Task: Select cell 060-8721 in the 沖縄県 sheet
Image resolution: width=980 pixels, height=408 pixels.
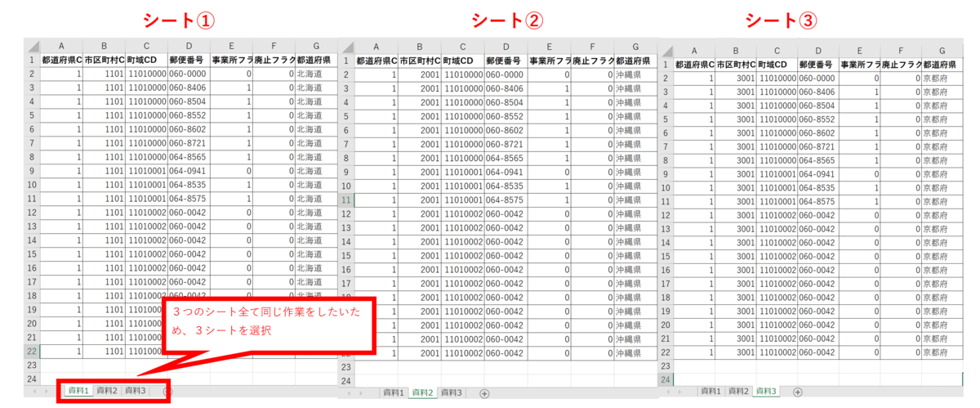Action: pyautogui.click(x=506, y=143)
